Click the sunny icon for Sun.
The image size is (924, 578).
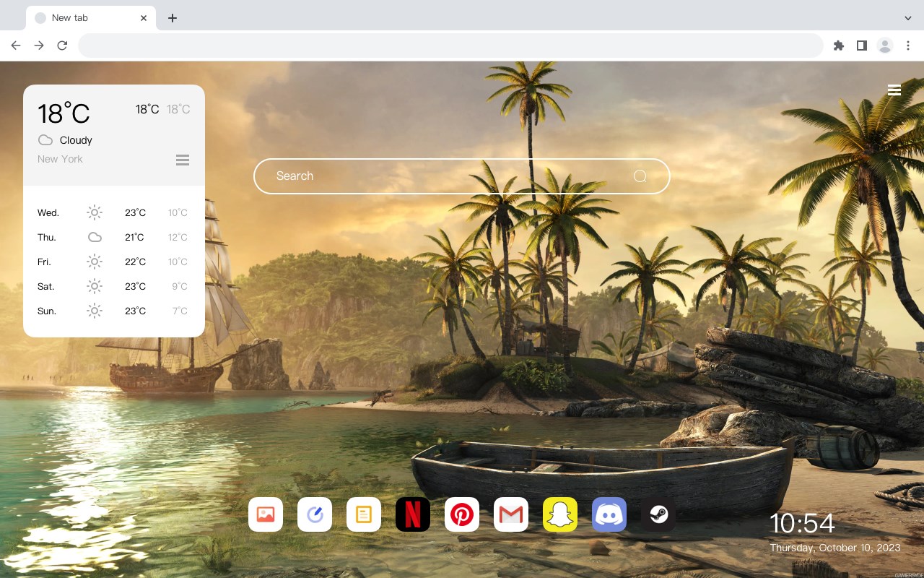coord(95,311)
